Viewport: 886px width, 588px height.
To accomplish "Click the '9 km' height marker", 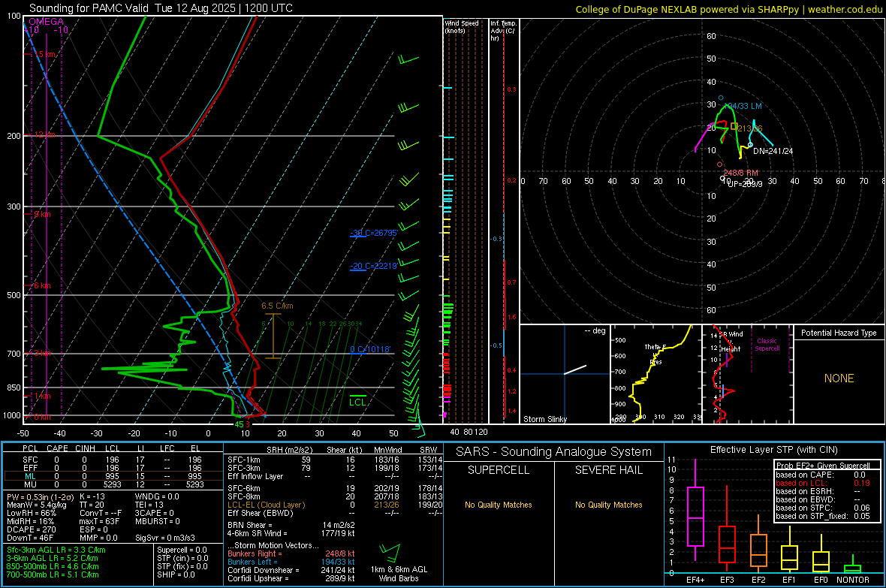I will click(42, 214).
